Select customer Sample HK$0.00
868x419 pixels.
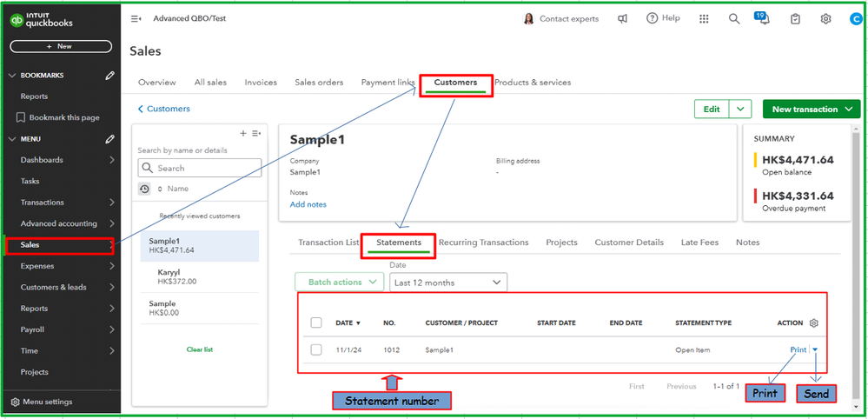coord(200,309)
